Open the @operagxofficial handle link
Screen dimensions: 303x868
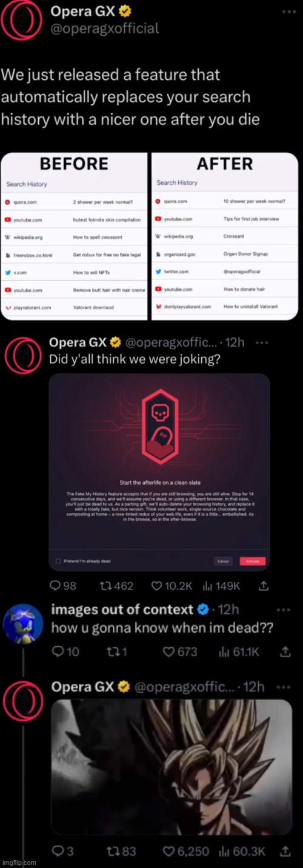coord(104,28)
